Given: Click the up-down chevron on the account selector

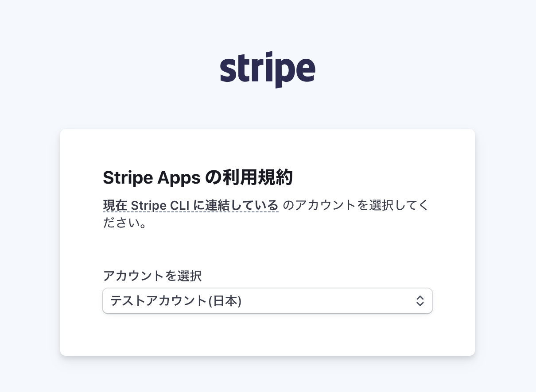Looking at the screenshot, I should point(420,301).
